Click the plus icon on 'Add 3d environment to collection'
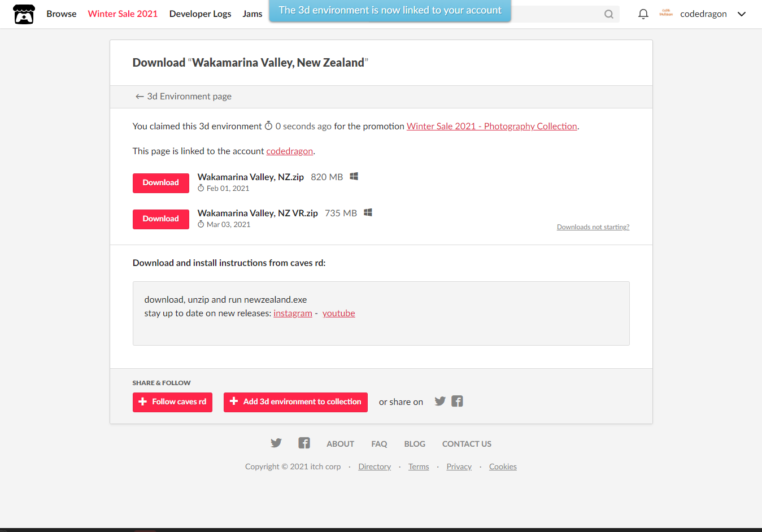Image resolution: width=762 pixels, height=532 pixels. [x=234, y=402]
